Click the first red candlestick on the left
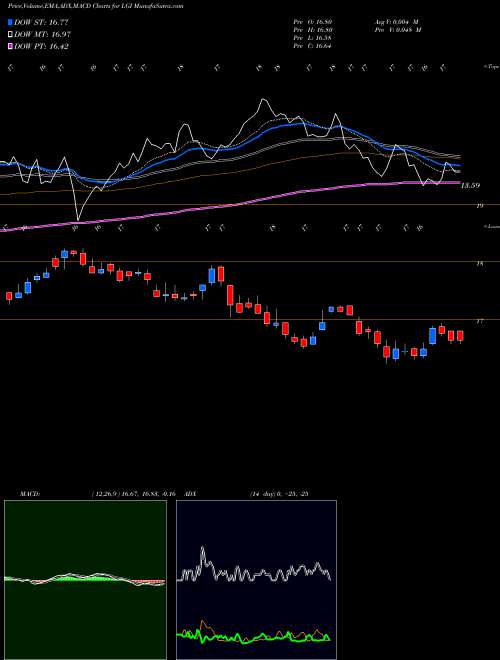Image resolution: width=500 pixels, height=660 pixels. pos(9,296)
